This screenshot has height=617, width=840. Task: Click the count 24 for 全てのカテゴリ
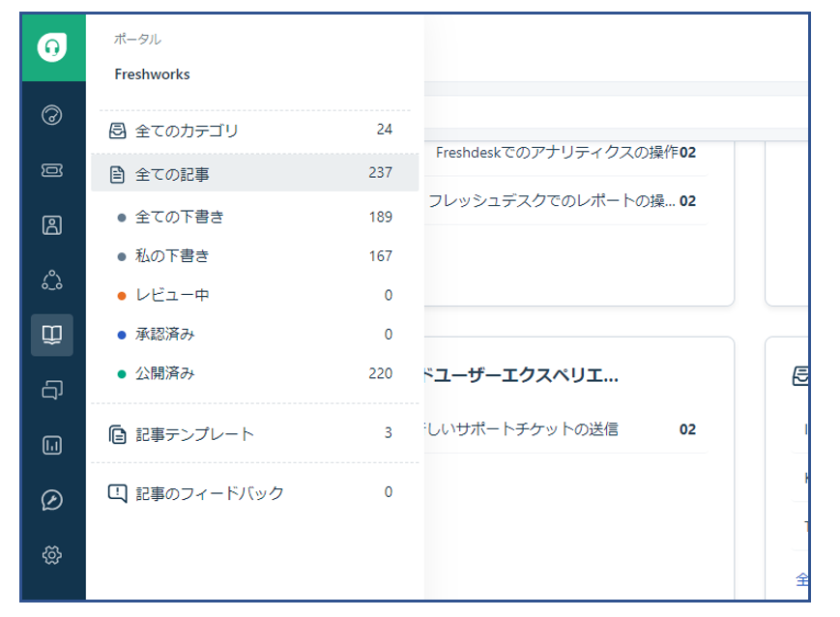(385, 130)
